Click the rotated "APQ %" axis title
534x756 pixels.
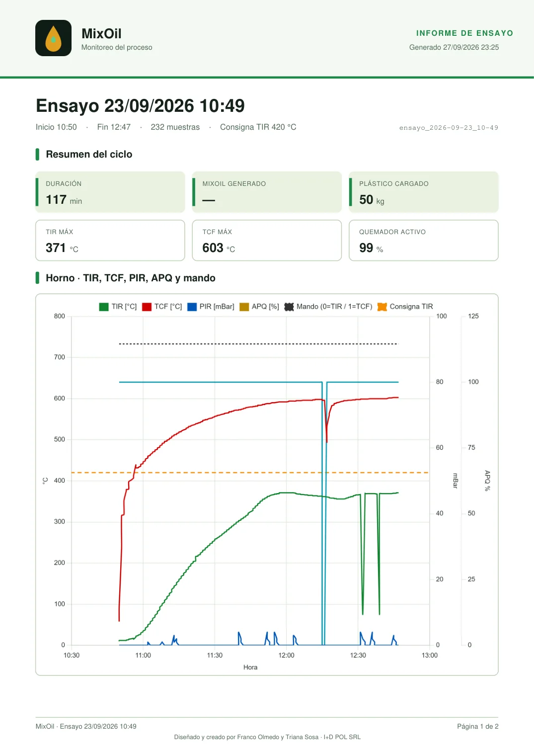pos(488,481)
